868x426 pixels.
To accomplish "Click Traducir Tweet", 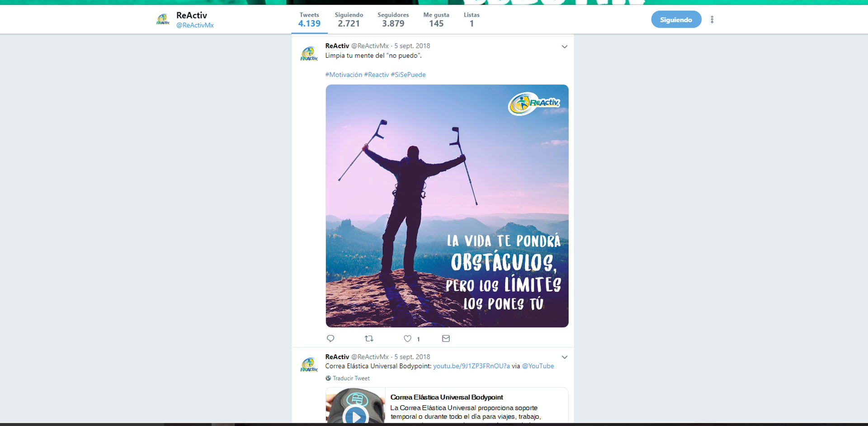I will 351,378.
